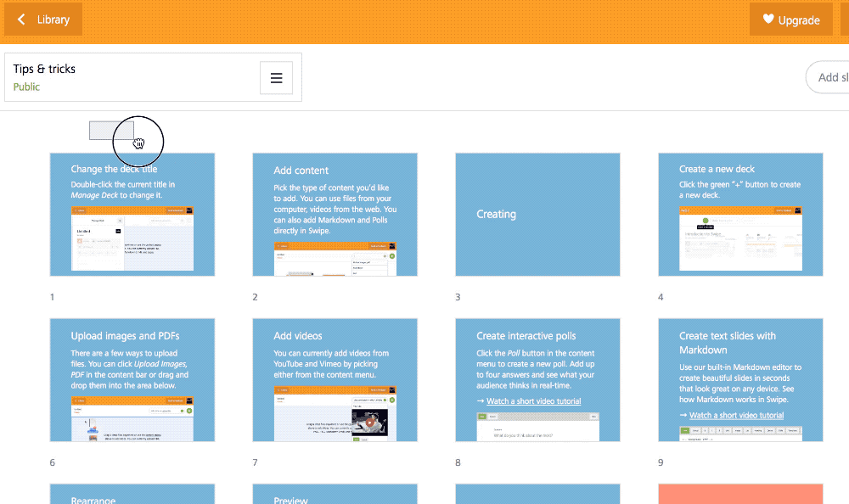
Task: Click the back arrow icon beside Library
Action: [21, 20]
